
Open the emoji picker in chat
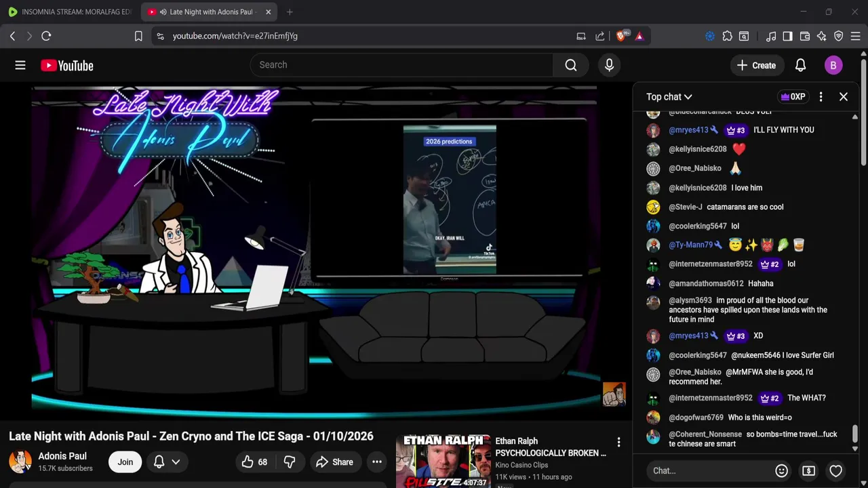[781, 470]
